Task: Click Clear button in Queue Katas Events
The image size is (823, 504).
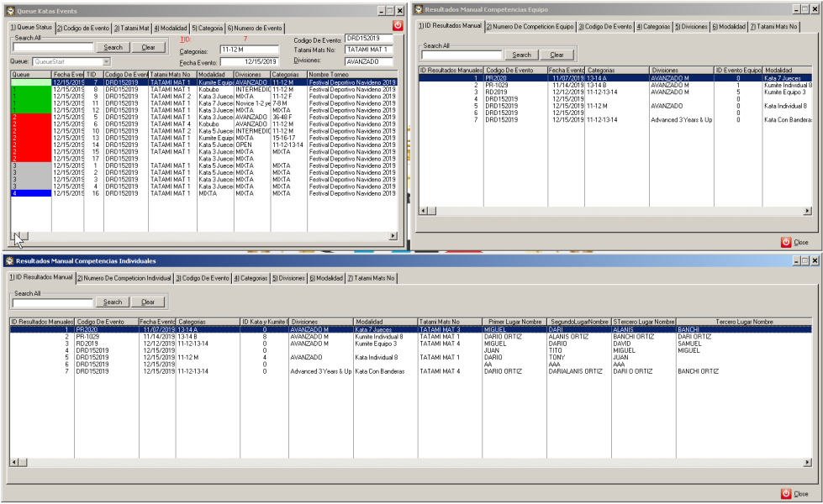Action: point(149,47)
